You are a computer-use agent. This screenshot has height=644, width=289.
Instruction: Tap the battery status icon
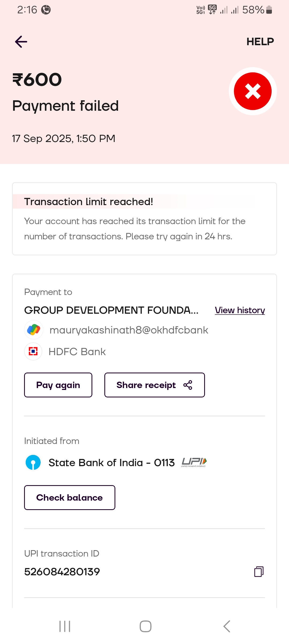click(269, 10)
